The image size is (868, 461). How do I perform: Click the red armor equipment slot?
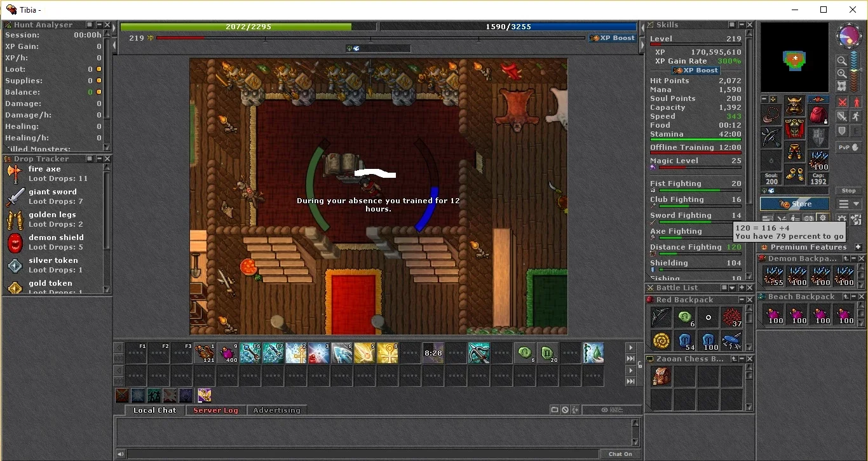[794, 130]
